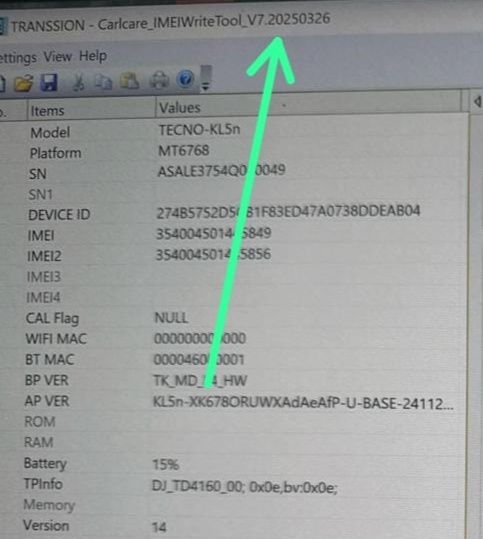Click the Cut scissors toolbar icon
The width and height of the screenshot is (483, 539).
point(79,82)
